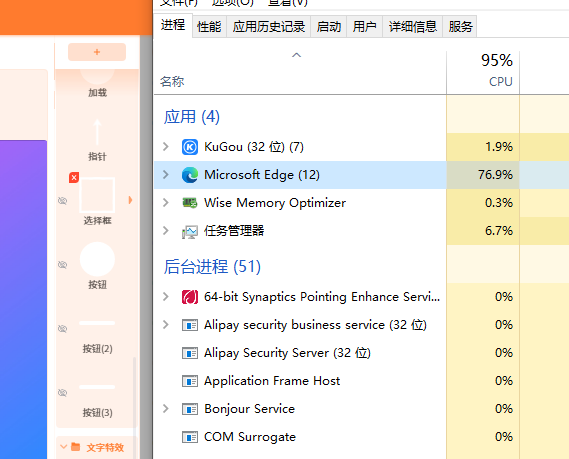Switch to the 性能 tab

209,26
